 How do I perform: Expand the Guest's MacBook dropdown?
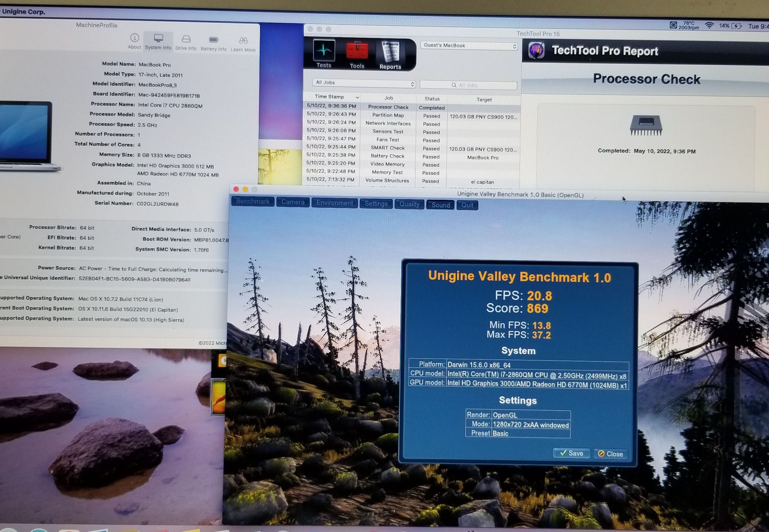point(469,46)
